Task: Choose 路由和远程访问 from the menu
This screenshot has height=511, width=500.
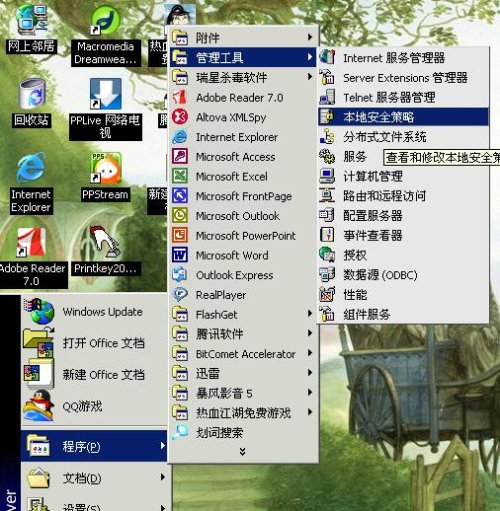Action: click(403, 196)
